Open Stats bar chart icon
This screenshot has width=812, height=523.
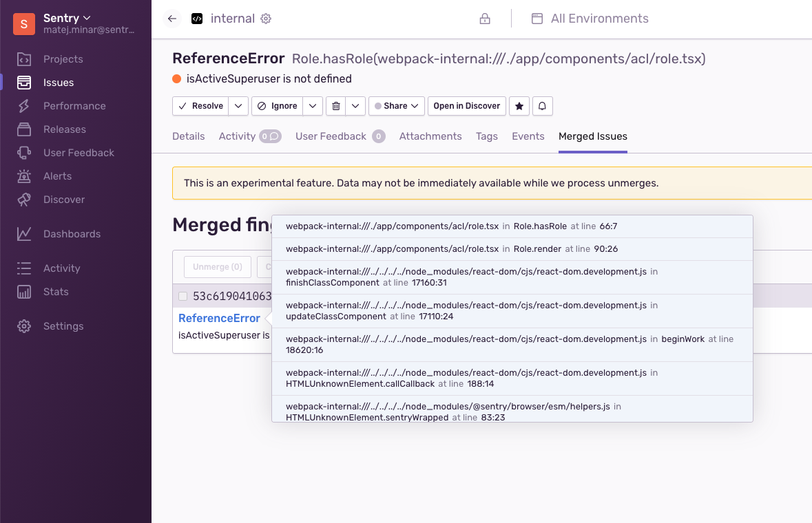click(24, 292)
